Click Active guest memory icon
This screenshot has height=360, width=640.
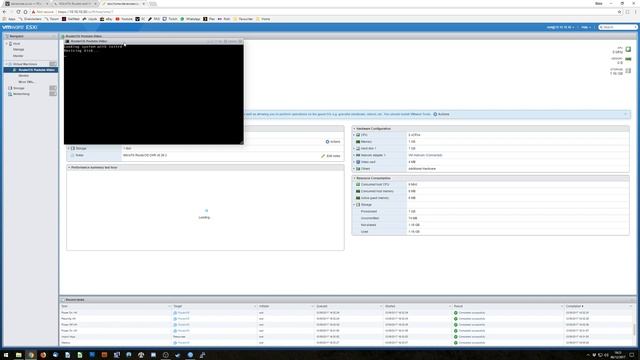358,198
